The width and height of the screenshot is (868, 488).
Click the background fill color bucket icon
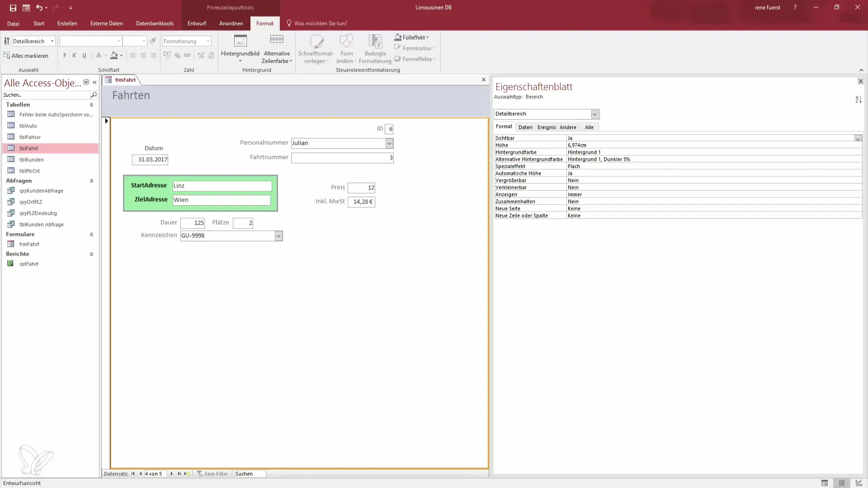coord(114,56)
